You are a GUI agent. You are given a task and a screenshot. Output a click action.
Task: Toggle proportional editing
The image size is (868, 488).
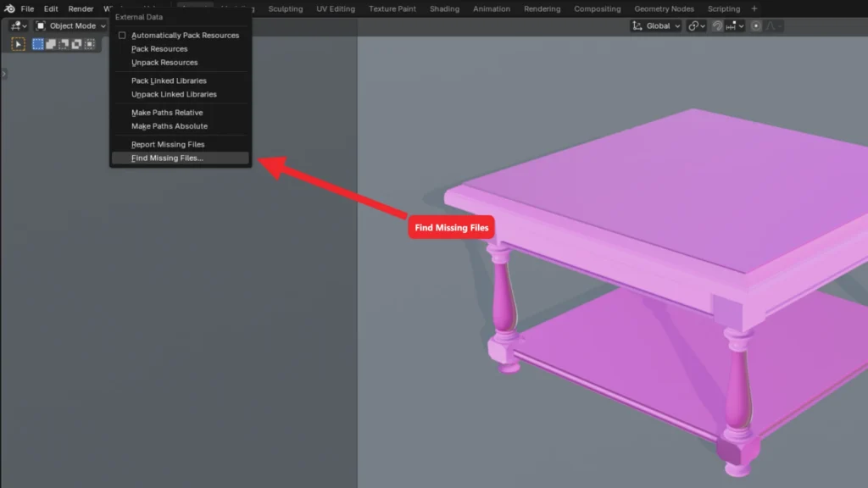point(755,26)
